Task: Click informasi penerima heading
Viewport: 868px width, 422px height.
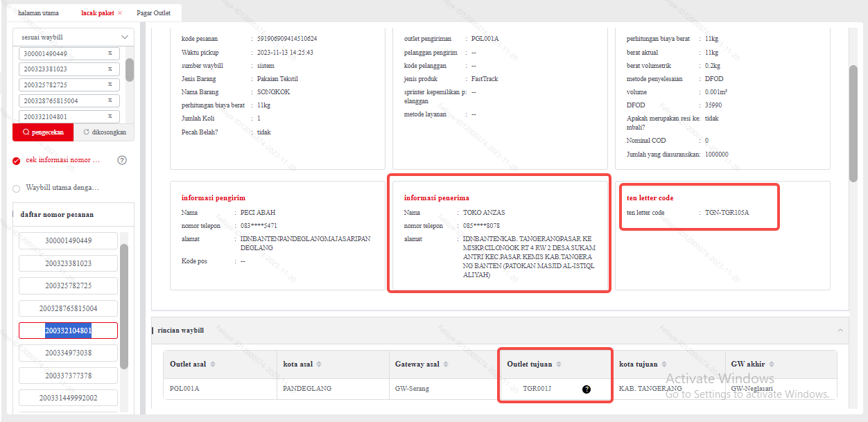Action: click(437, 198)
